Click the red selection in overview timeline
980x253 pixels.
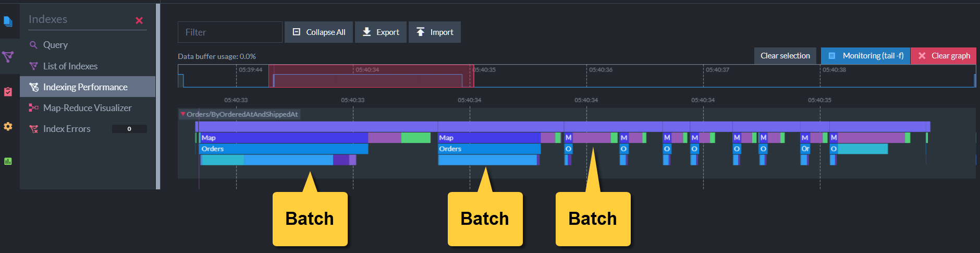point(371,76)
